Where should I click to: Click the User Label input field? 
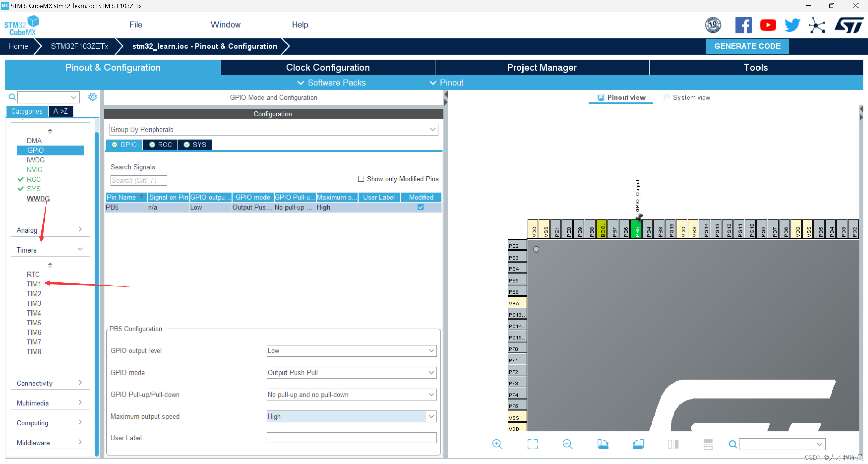point(351,438)
